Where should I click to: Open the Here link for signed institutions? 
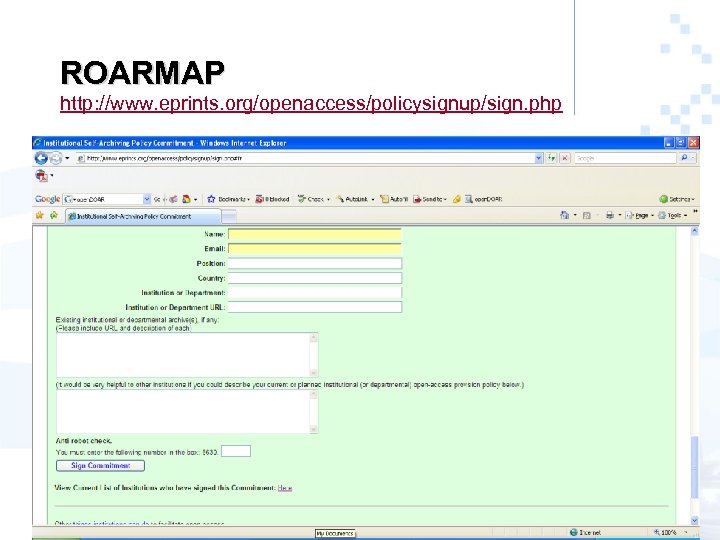(285, 488)
